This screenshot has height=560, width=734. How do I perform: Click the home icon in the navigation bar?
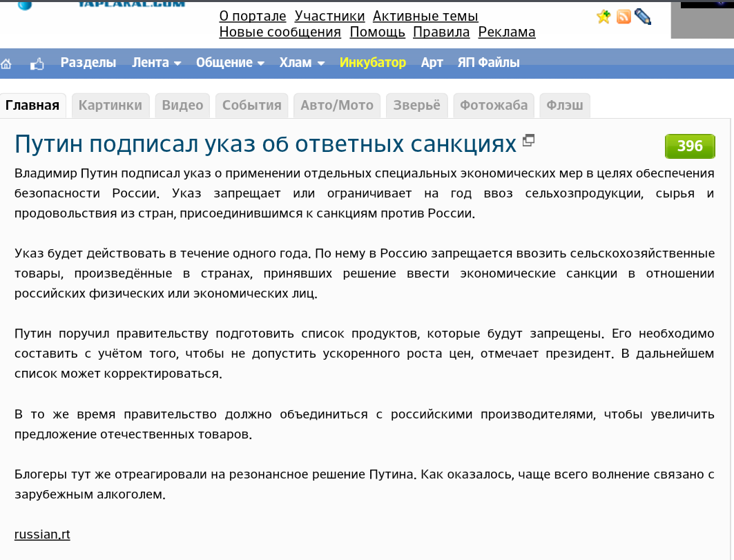6,64
